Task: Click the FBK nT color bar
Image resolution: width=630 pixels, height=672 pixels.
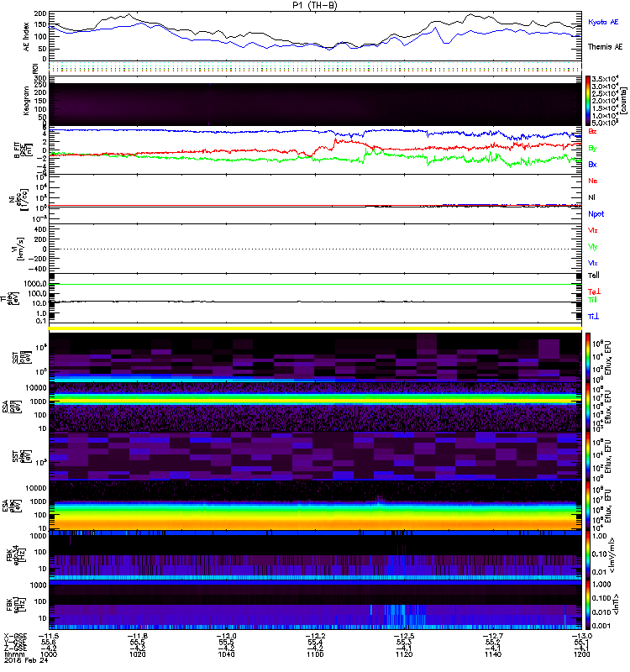Action: click(588, 605)
